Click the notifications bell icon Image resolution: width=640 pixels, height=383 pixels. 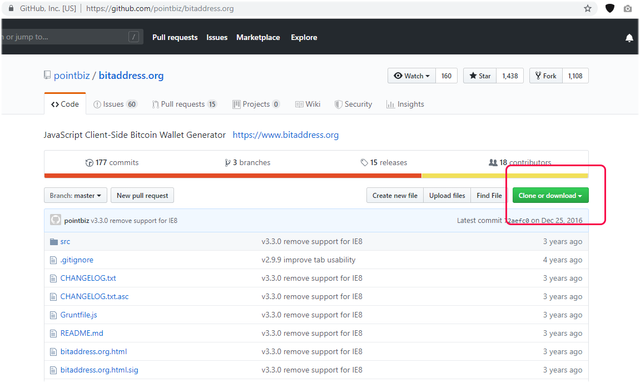pyautogui.click(x=629, y=38)
